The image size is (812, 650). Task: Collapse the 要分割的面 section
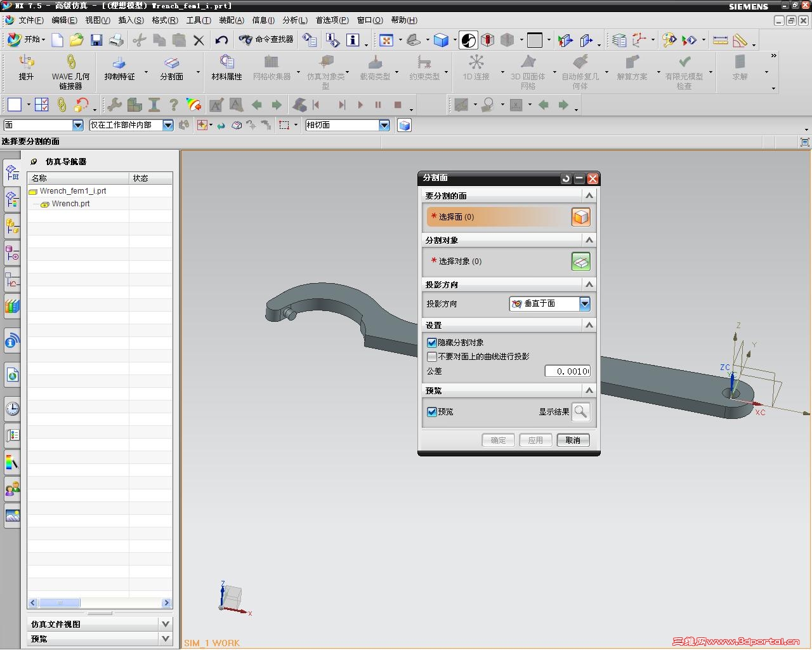coord(589,196)
